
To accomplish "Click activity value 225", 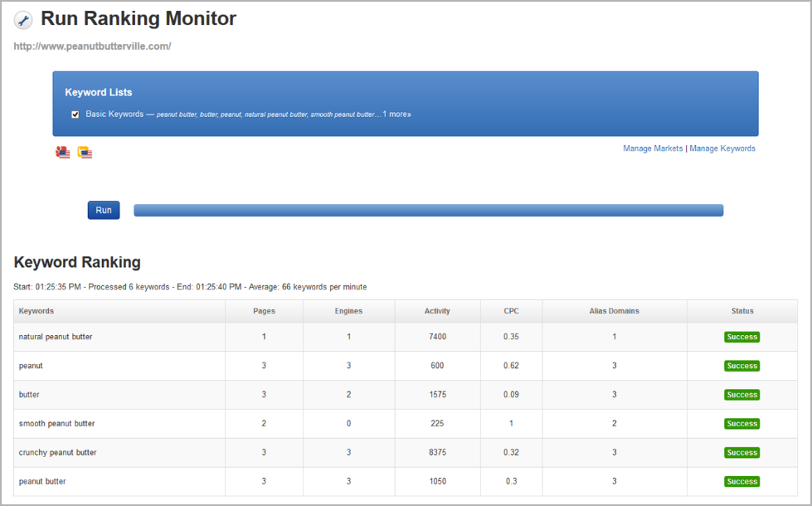I will click(437, 424).
